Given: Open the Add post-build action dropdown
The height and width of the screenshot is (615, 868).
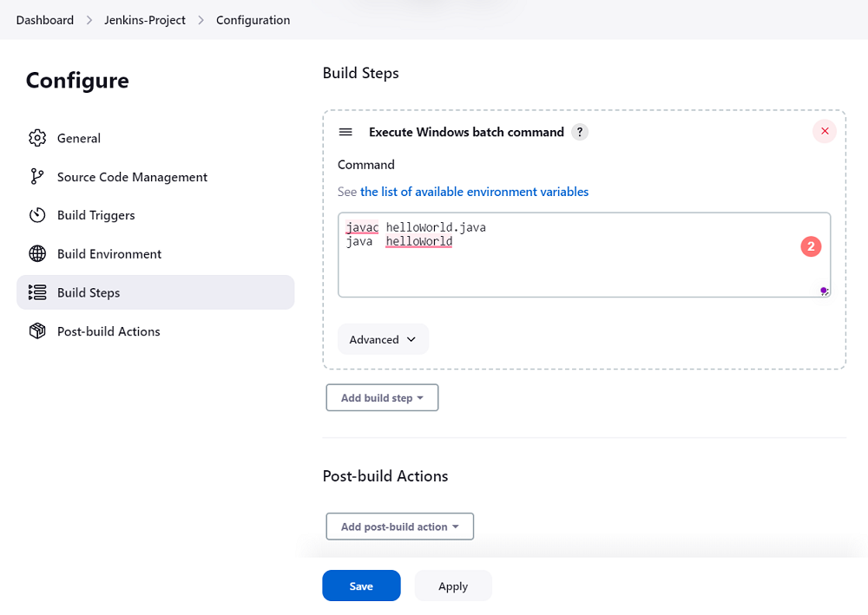Looking at the screenshot, I should pos(399,527).
